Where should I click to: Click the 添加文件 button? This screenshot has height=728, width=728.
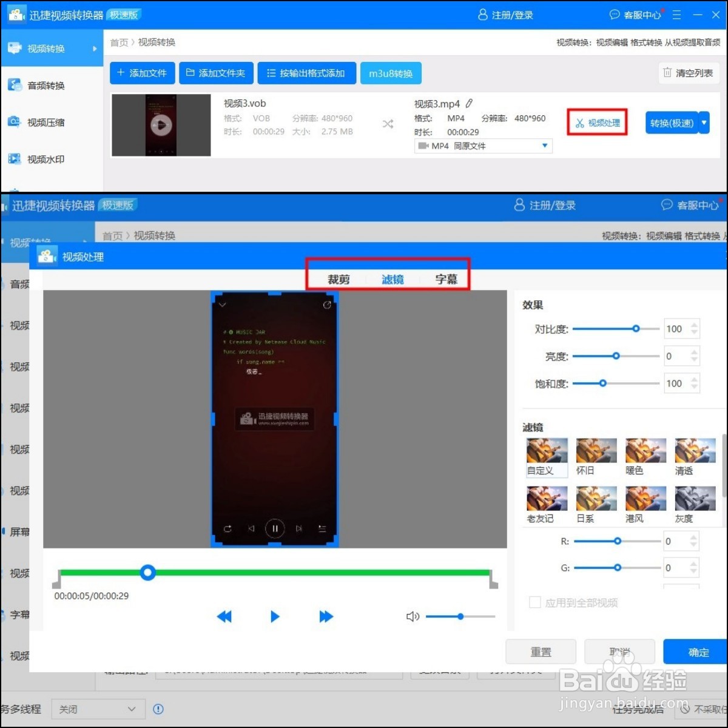tap(143, 73)
